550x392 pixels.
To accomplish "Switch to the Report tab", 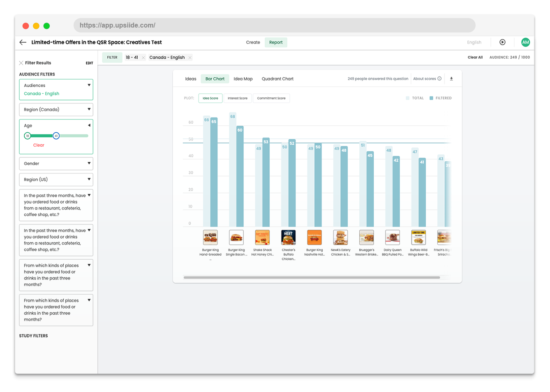I will tap(276, 42).
